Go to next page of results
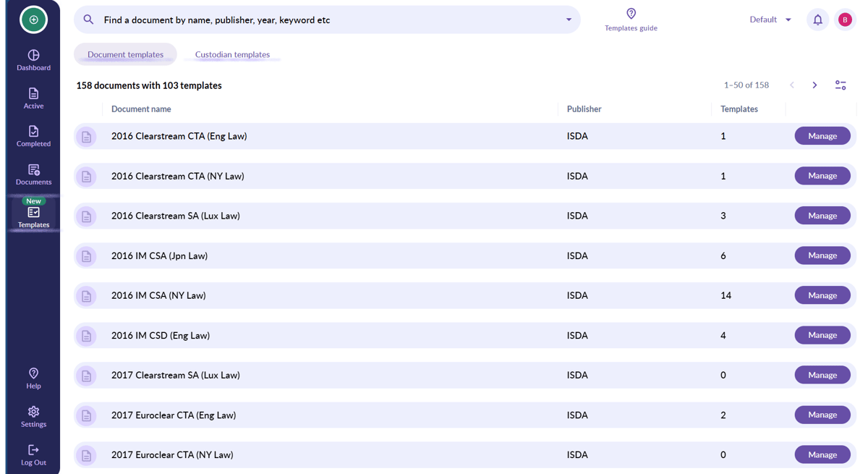 814,85
